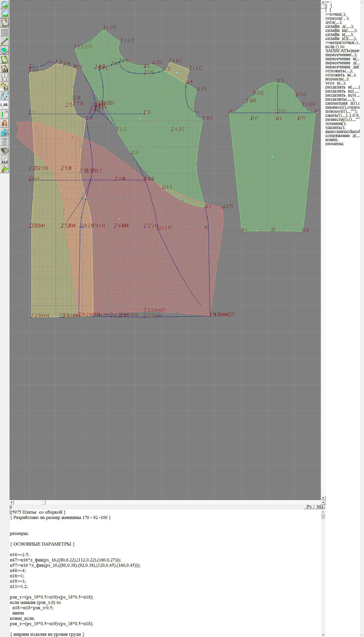Click the ALG algorithm document icon
This screenshot has width=364, height=637.
(x=5, y=160)
